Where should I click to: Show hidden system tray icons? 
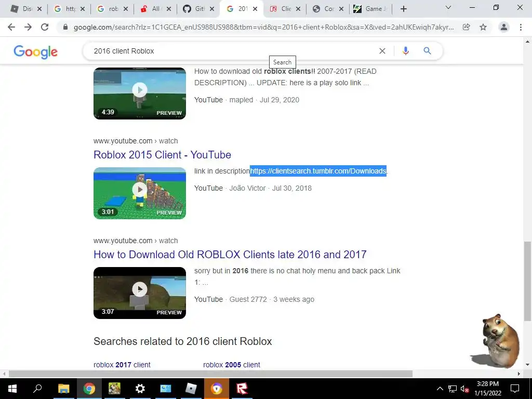[x=440, y=389]
